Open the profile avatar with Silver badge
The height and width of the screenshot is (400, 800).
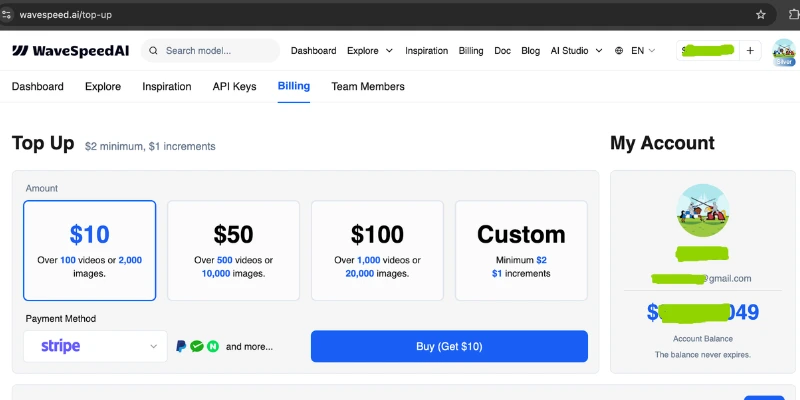(x=784, y=52)
